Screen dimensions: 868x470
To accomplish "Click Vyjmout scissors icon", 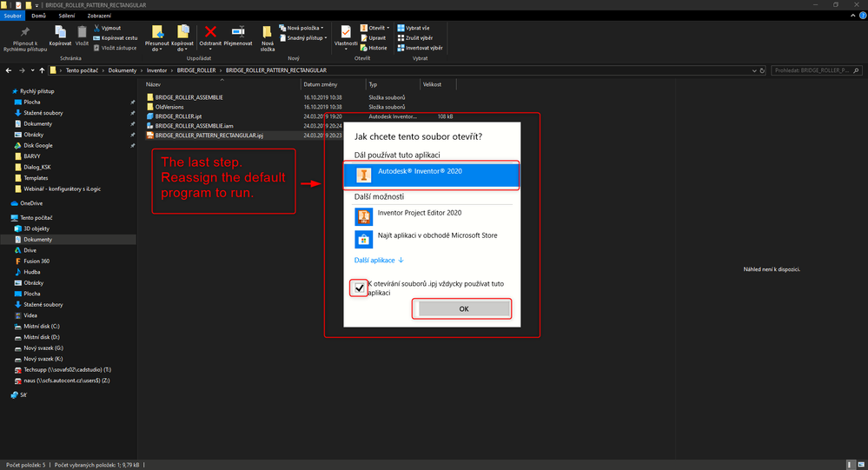I will click(96, 28).
